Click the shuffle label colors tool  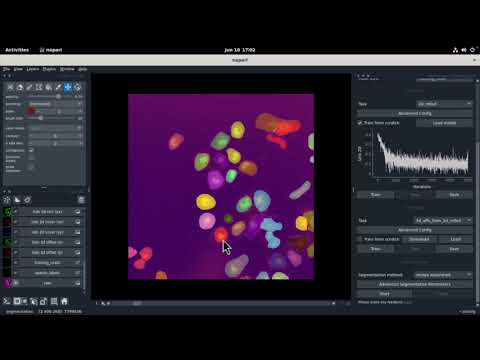coord(10,87)
